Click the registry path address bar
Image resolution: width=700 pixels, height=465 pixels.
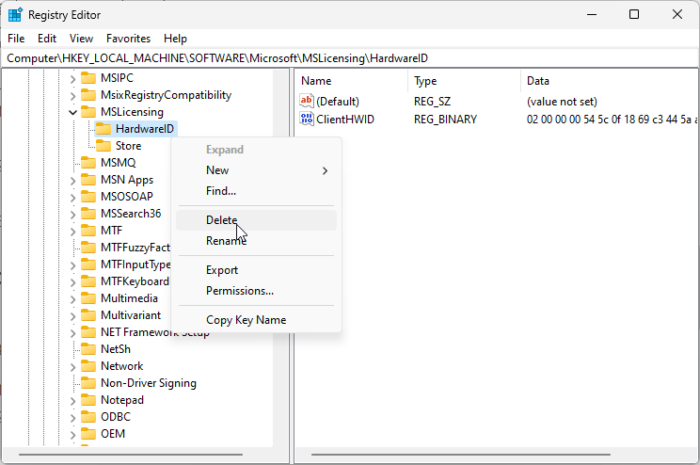coord(350,58)
